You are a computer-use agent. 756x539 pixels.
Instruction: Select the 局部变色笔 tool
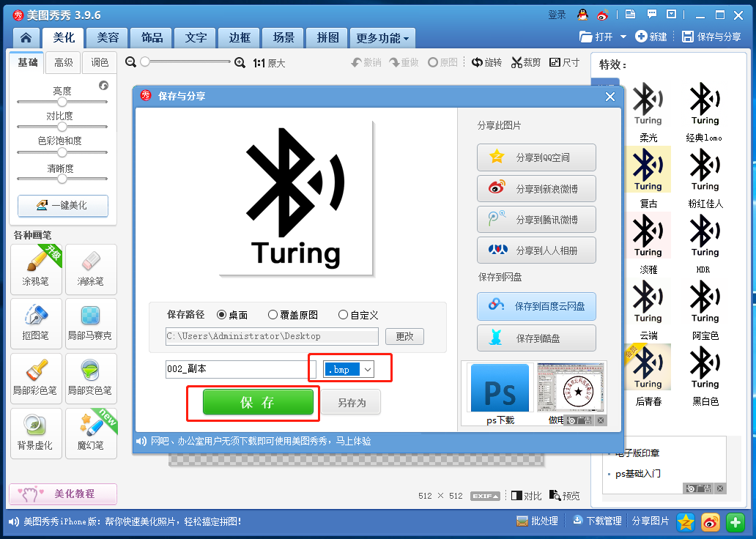[x=91, y=379]
